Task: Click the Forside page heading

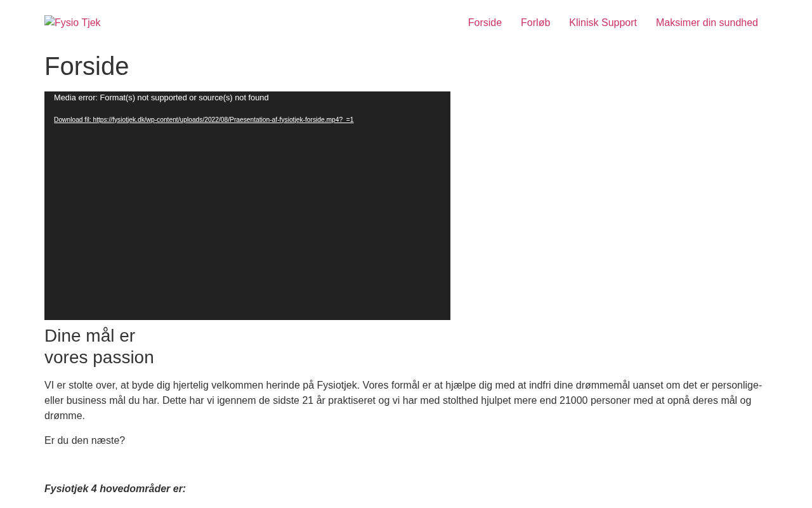Action: pos(87,66)
